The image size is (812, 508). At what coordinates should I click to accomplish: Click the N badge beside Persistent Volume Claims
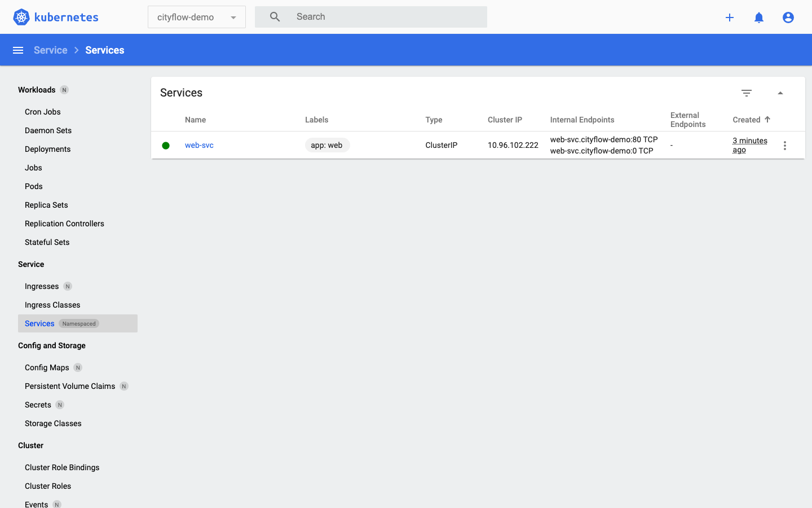pyautogui.click(x=124, y=386)
